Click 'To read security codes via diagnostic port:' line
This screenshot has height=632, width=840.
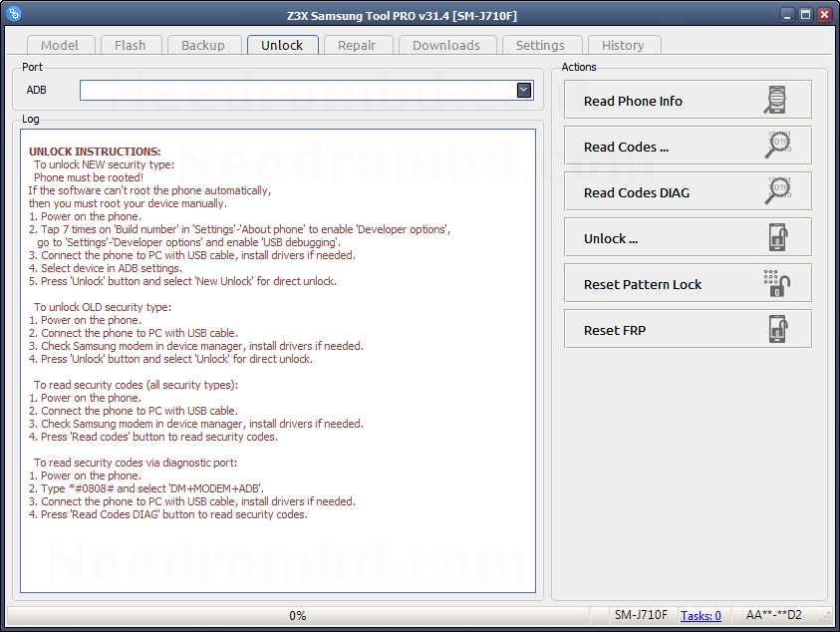pos(136,463)
